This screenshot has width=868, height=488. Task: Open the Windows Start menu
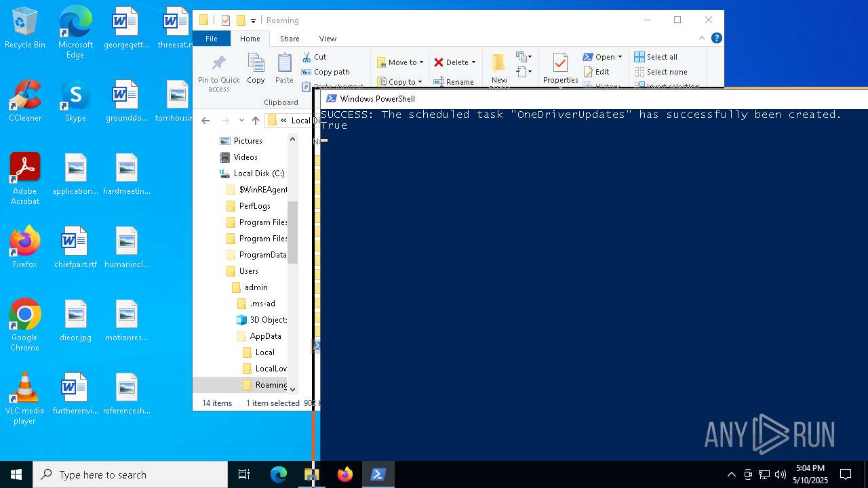(16, 474)
